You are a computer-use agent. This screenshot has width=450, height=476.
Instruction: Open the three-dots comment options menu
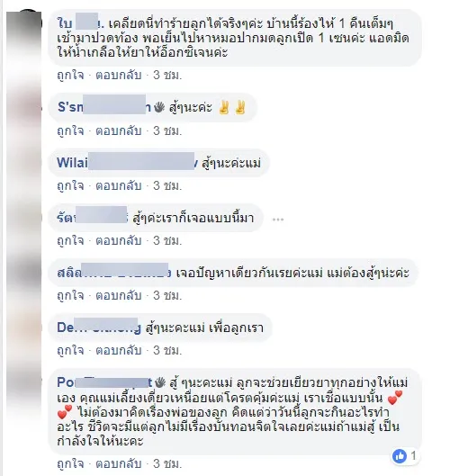click(x=278, y=220)
